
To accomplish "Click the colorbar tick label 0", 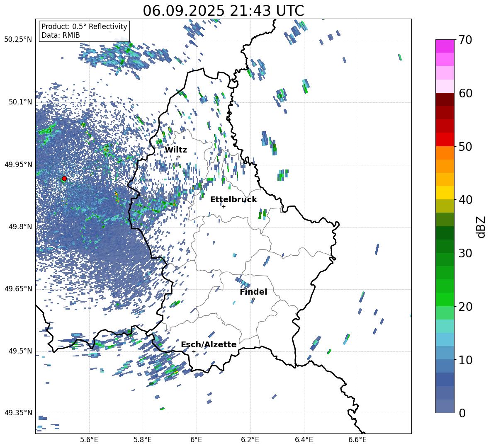I will (462, 413).
